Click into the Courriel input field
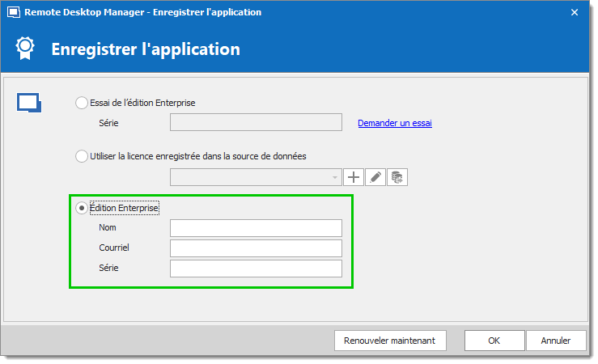Image resolution: width=598 pixels, height=364 pixels. (x=256, y=248)
